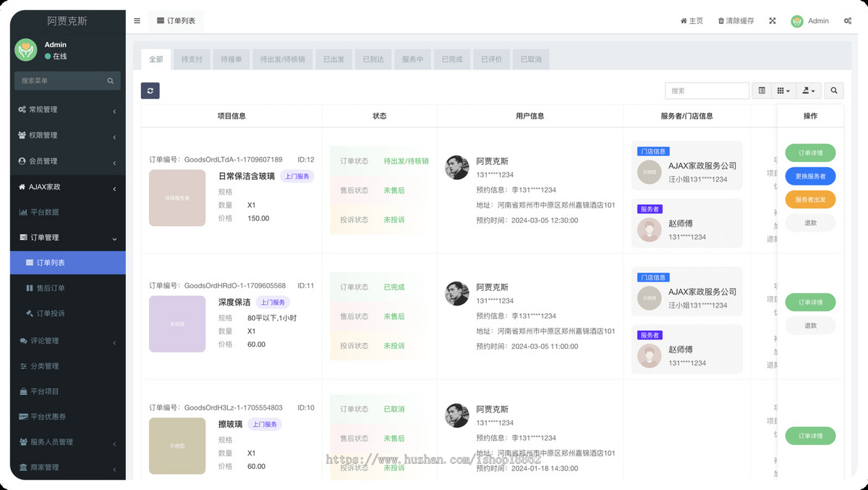Toggle table columns with the panel icon
This screenshot has width=868, height=490.
tap(762, 90)
